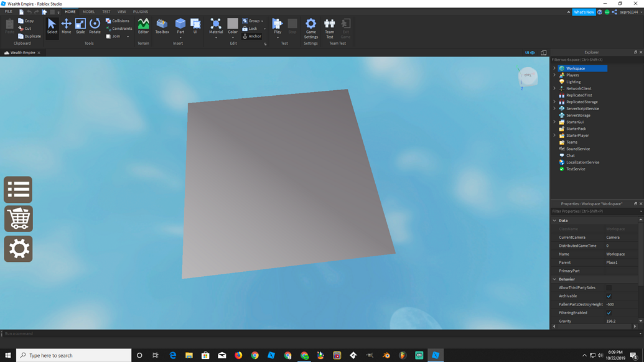The height and width of the screenshot is (362, 644).
Task: Launch Team Test
Action: coord(329,29)
